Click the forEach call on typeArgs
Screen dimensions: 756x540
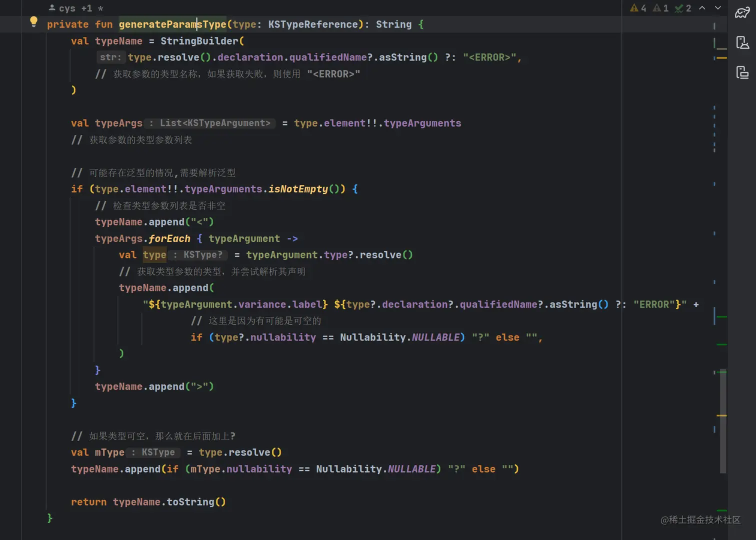pyautogui.click(x=169, y=238)
